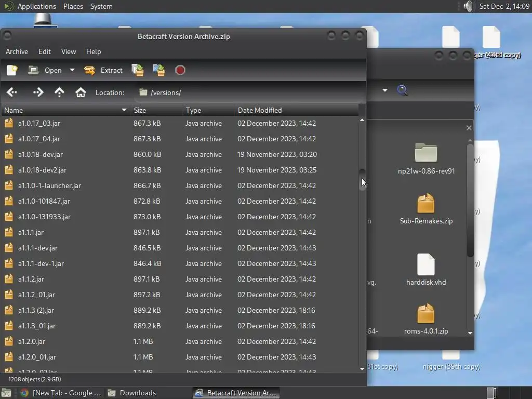Click the file list vertical scrollbar thumb
The height and width of the screenshot is (399, 532).
pyautogui.click(x=362, y=180)
